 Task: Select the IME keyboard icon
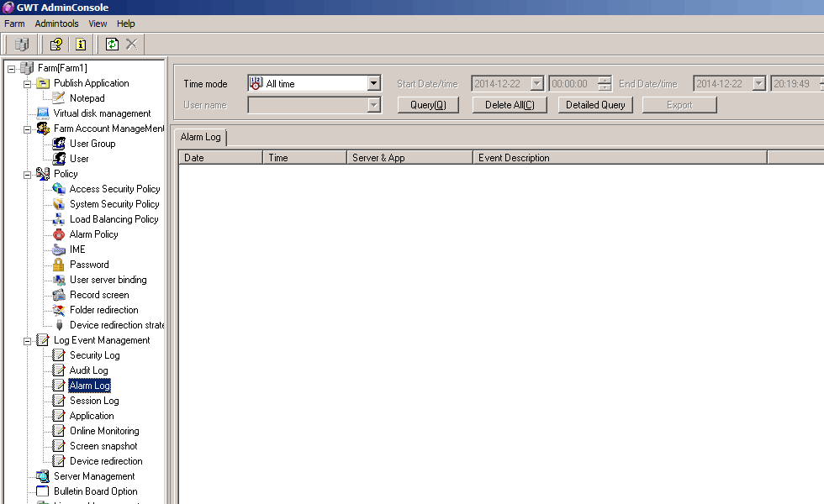(59, 249)
